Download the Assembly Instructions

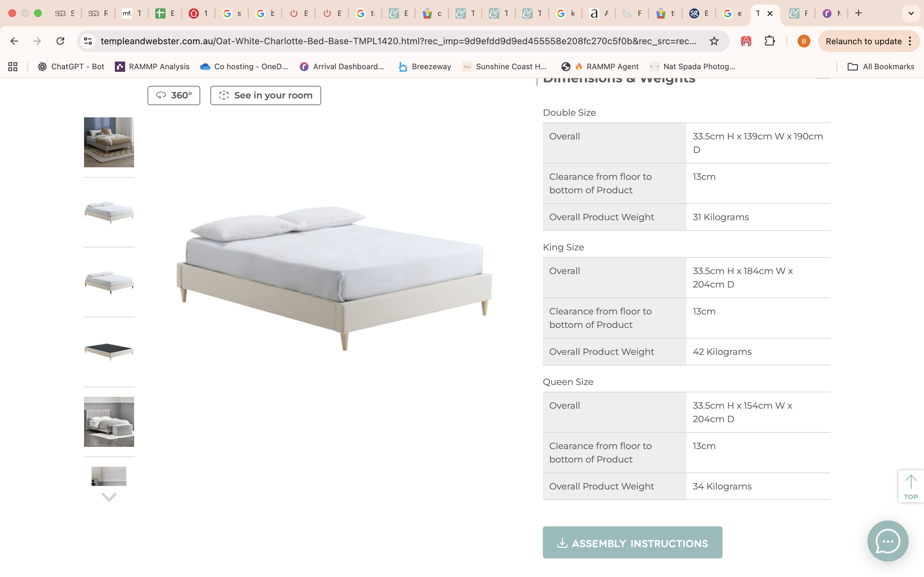632,543
